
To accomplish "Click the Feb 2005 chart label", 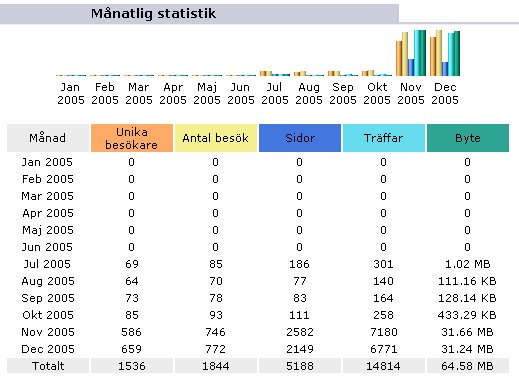I will [x=105, y=93].
